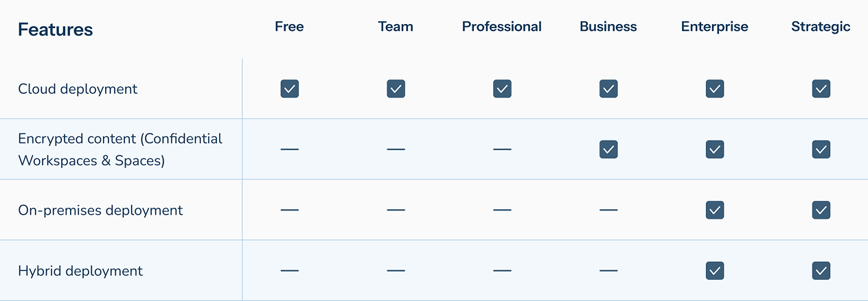868x301 pixels.
Task: Click Hybrid deployment checkmark under Enterprise
Action: [x=715, y=270]
